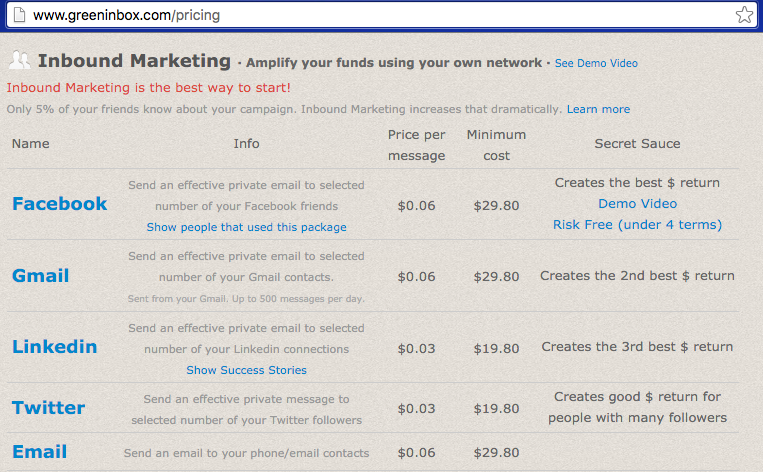
Task: Select the $29.80 minimum cost in Email row
Action: point(496,453)
